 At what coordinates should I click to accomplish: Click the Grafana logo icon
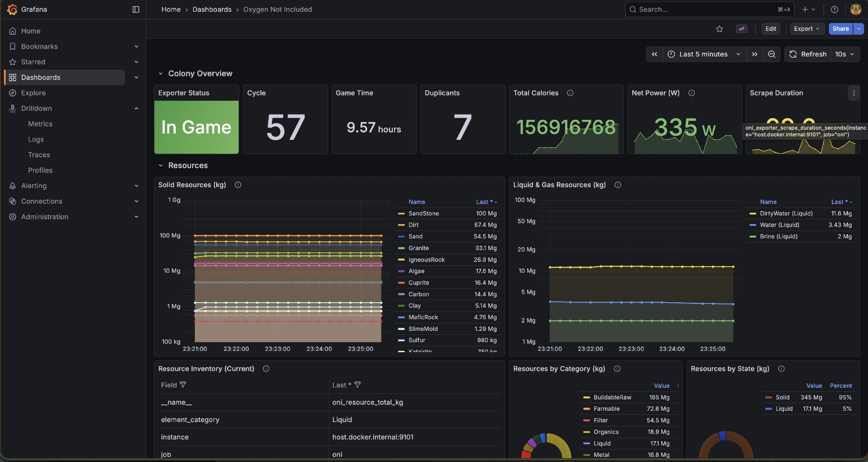[x=12, y=10]
